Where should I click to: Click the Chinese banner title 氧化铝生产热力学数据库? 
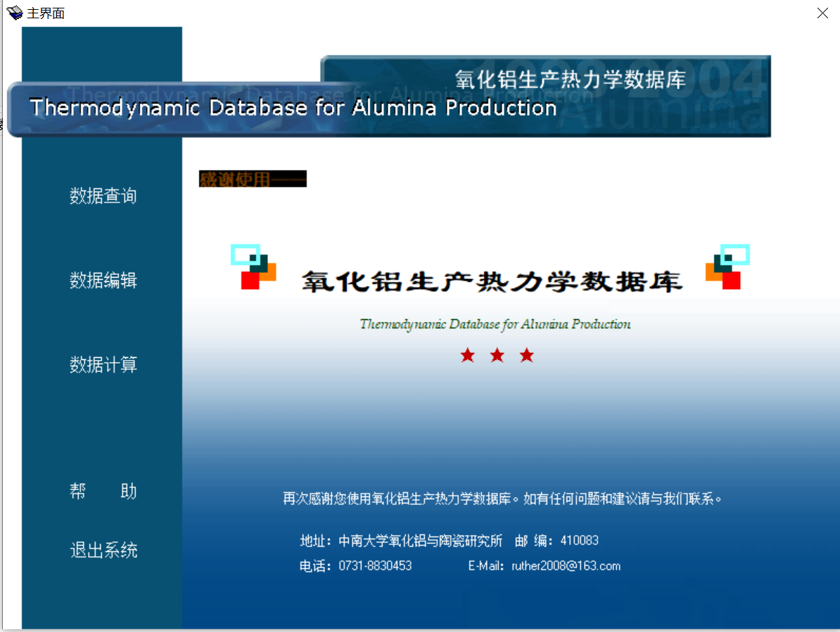click(x=570, y=79)
